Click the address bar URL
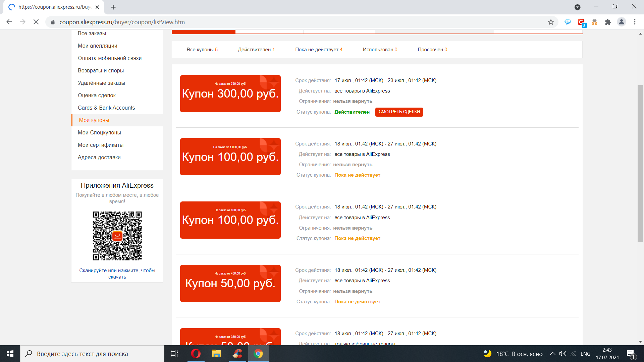 point(122,22)
